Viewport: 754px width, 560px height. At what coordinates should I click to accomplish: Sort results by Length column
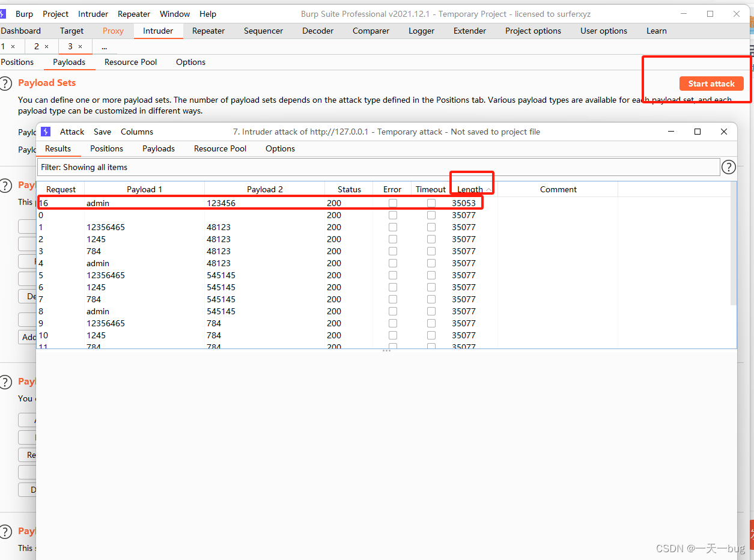(x=473, y=189)
